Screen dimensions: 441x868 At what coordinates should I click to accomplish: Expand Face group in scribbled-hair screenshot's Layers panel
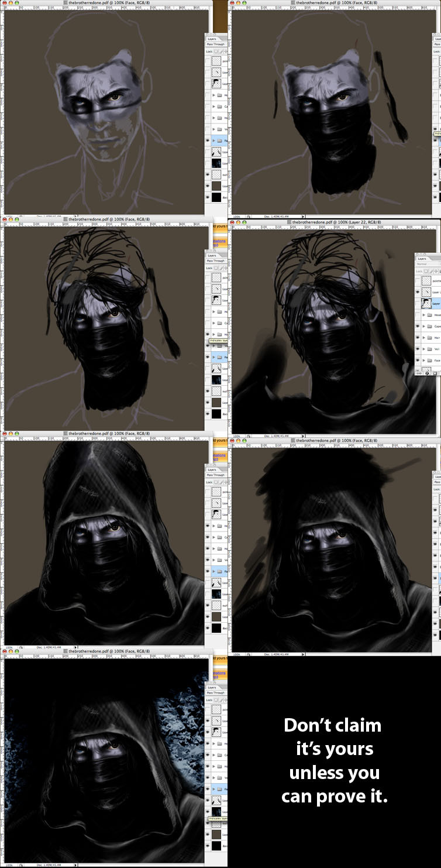click(x=214, y=357)
